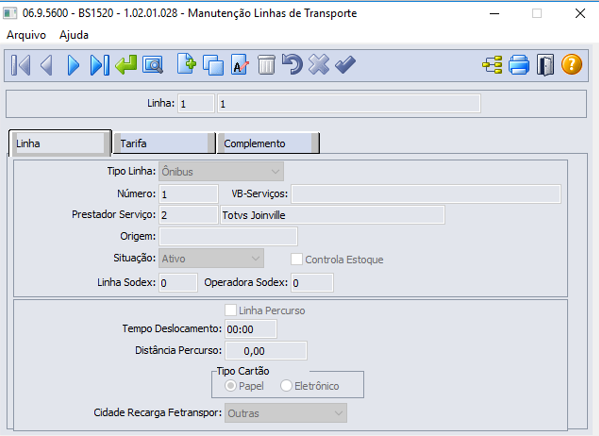Go to previous record arrow
Screen dimensions: 599x436
pyautogui.click(x=46, y=65)
